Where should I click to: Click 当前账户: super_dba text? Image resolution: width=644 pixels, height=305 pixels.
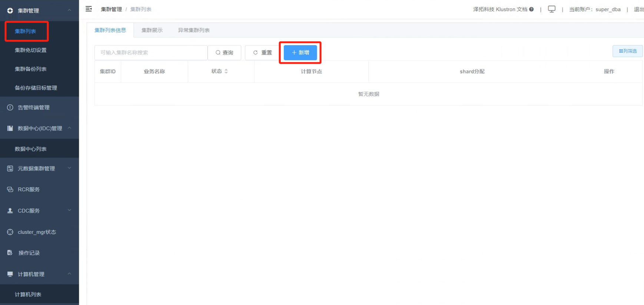point(595,9)
